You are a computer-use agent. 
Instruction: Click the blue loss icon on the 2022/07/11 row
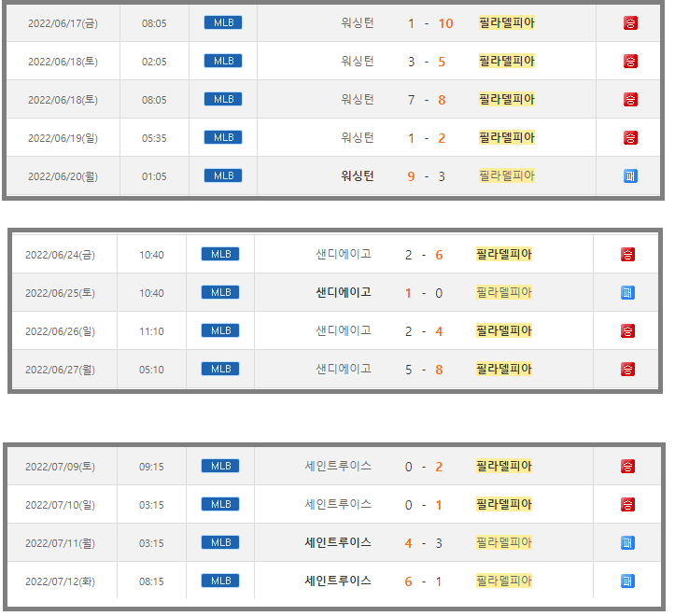(627, 542)
